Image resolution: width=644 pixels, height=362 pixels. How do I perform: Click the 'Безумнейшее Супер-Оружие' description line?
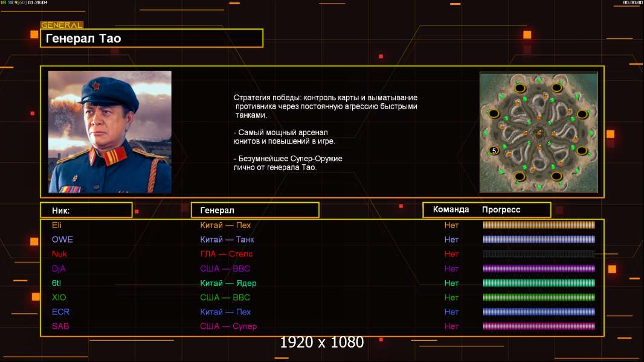pos(288,163)
